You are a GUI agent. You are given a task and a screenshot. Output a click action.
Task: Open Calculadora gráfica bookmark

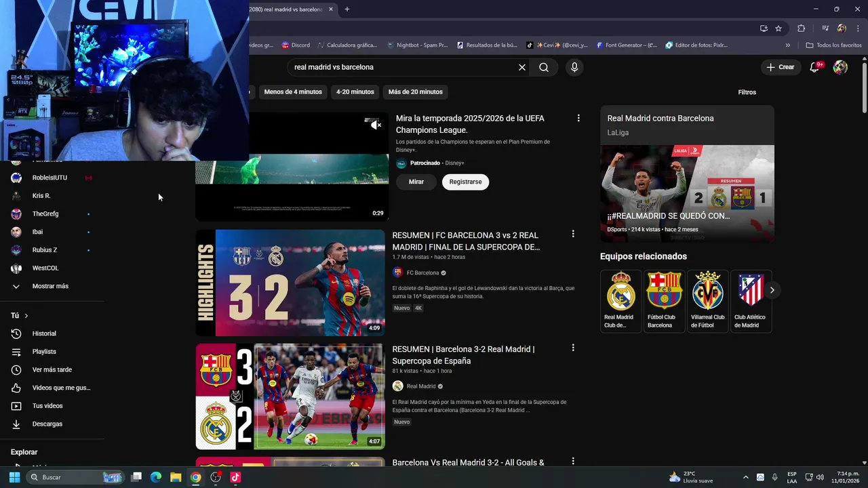click(x=347, y=45)
